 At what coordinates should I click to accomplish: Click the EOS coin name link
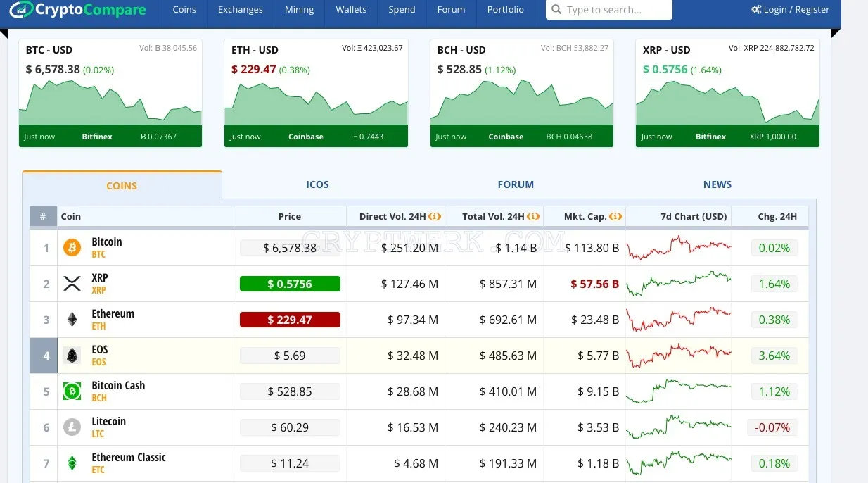100,349
